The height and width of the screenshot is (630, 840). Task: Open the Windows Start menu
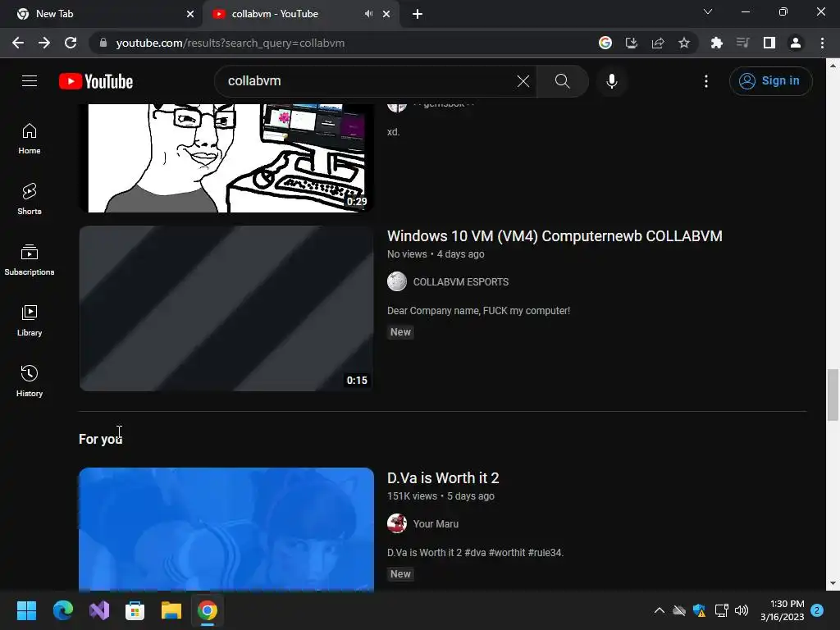(26, 610)
